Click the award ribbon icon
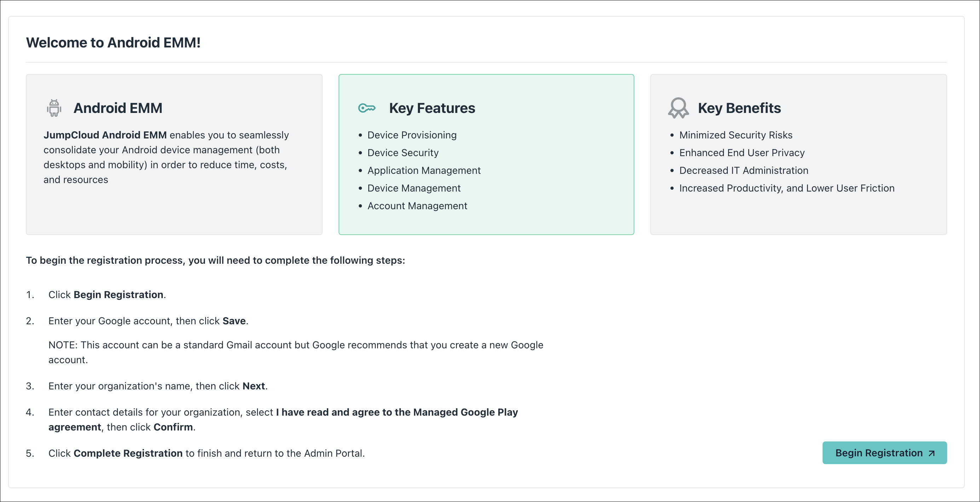The image size is (980, 502). [x=678, y=108]
